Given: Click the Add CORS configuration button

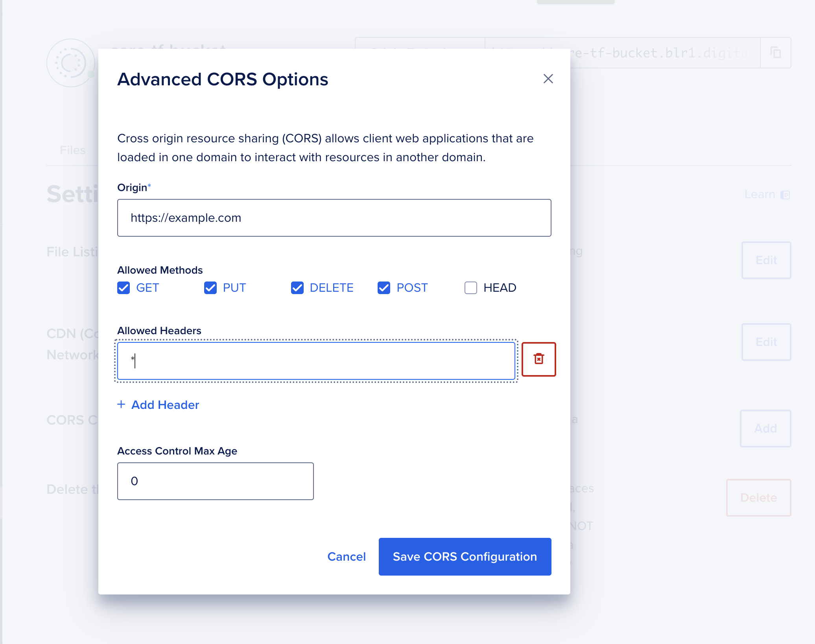Looking at the screenshot, I should 765,429.
